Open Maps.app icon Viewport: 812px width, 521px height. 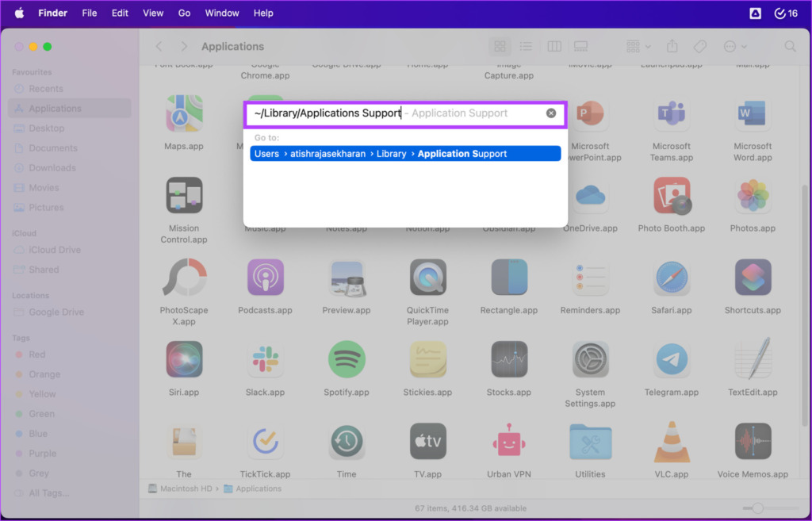point(184,113)
